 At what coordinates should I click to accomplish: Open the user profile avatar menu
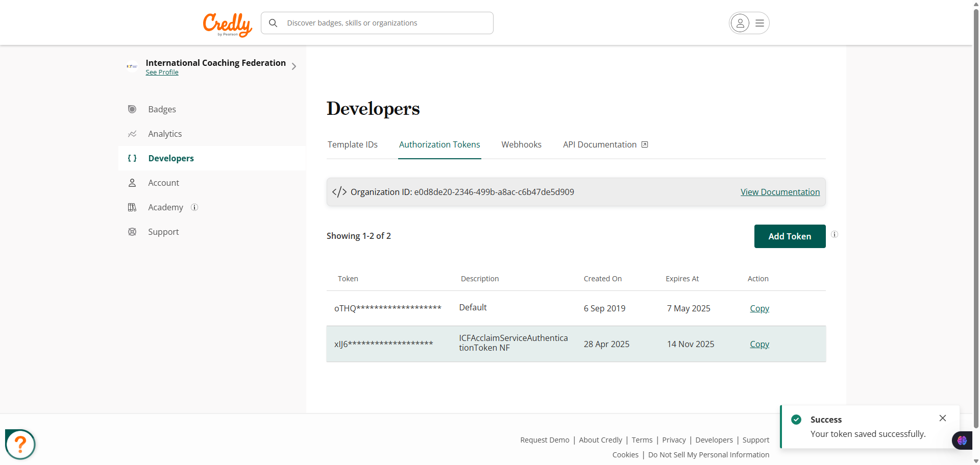coord(740,23)
